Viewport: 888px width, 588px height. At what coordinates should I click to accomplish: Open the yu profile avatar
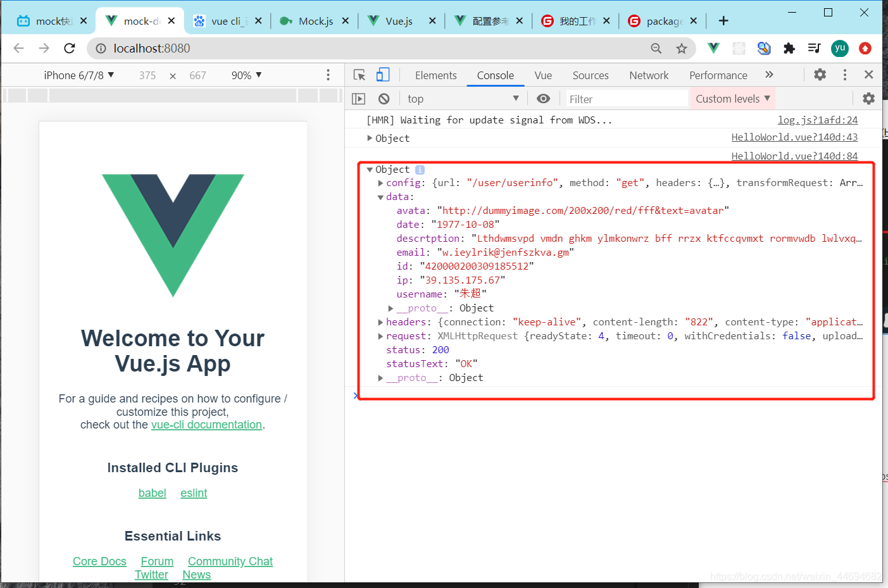840,48
